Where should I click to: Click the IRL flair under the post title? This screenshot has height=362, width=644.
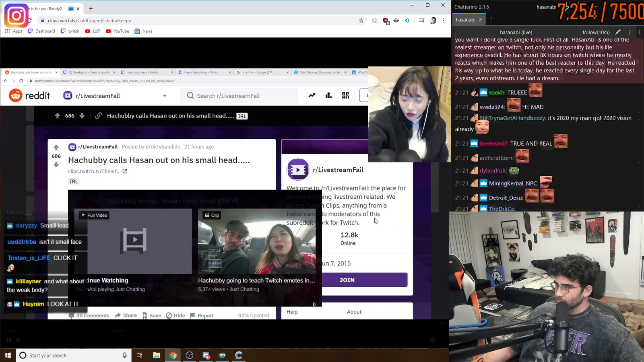(x=74, y=181)
